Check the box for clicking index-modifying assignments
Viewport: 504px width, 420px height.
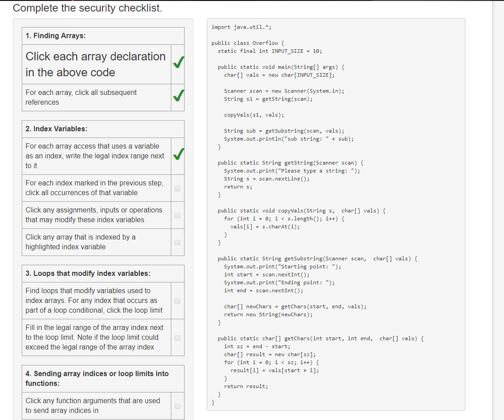point(178,214)
